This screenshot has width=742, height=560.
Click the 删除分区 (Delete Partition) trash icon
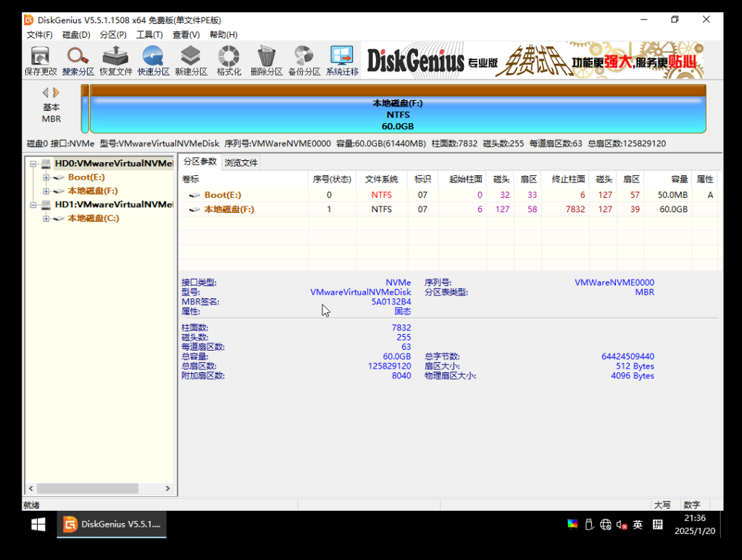[x=266, y=61]
